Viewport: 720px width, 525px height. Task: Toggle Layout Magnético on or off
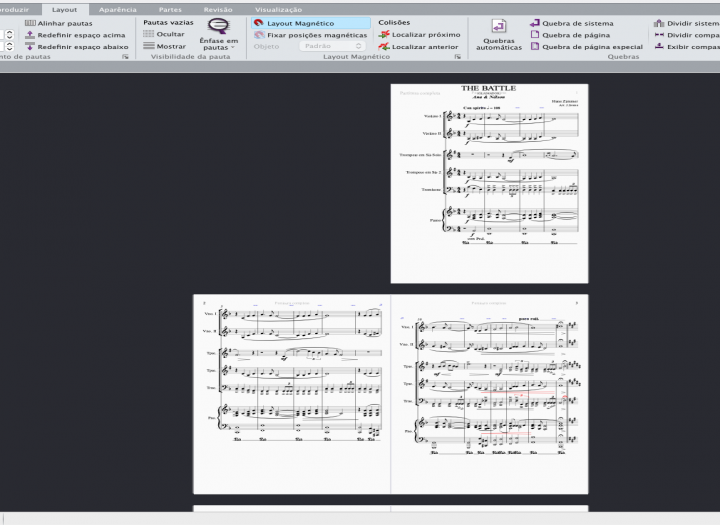coord(259,22)
